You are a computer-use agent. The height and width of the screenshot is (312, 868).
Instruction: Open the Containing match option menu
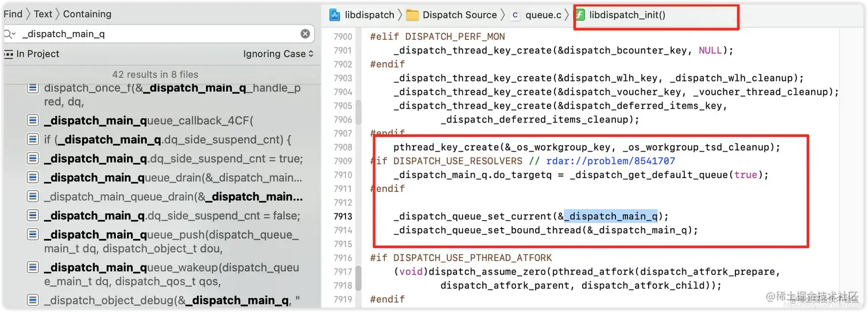pos(87,14)
